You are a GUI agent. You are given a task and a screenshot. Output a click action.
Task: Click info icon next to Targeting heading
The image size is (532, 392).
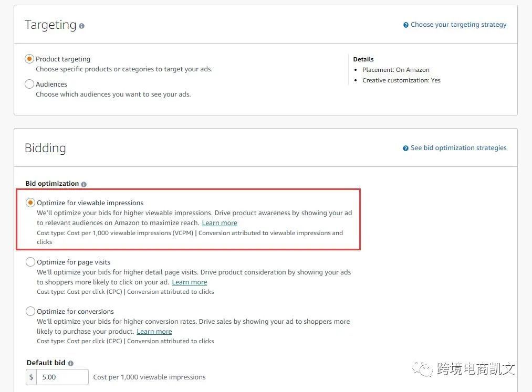(82, 26)
